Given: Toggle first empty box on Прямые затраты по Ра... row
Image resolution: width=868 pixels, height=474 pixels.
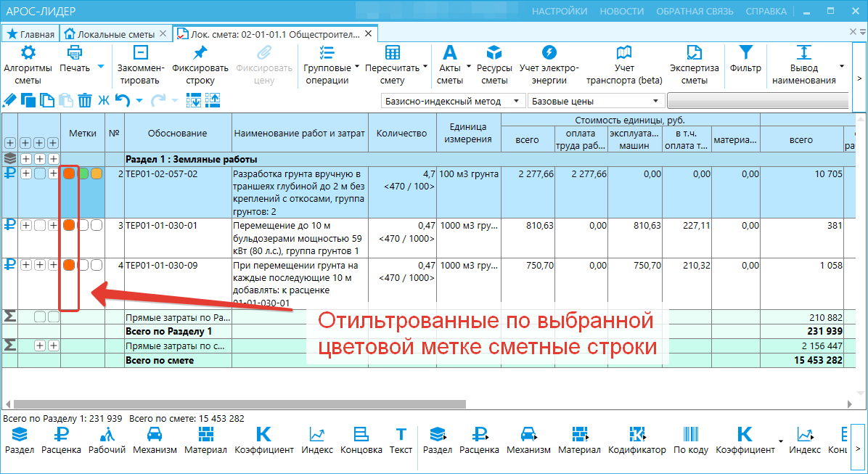Looking at the screenshot, I should click(x=40, y=316).
